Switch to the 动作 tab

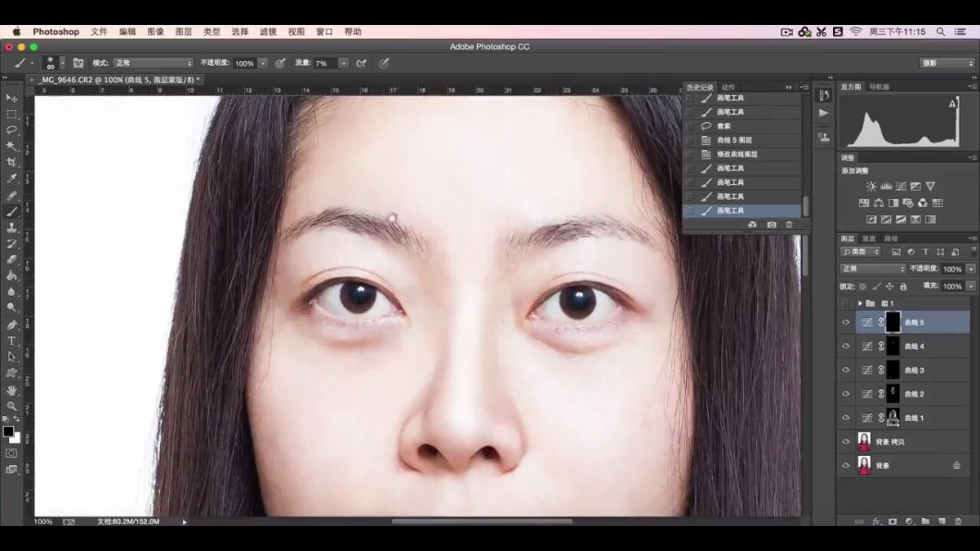tap(729, 87)
